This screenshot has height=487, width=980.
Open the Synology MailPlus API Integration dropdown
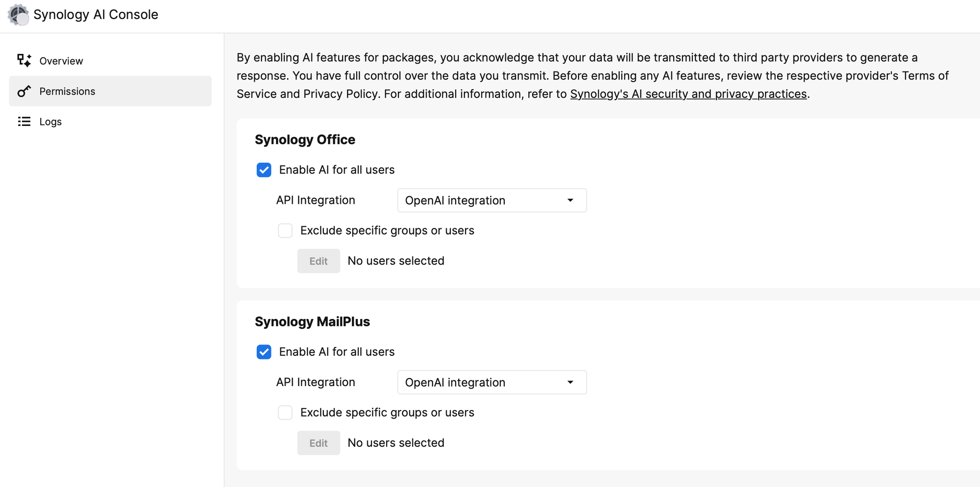492,382
